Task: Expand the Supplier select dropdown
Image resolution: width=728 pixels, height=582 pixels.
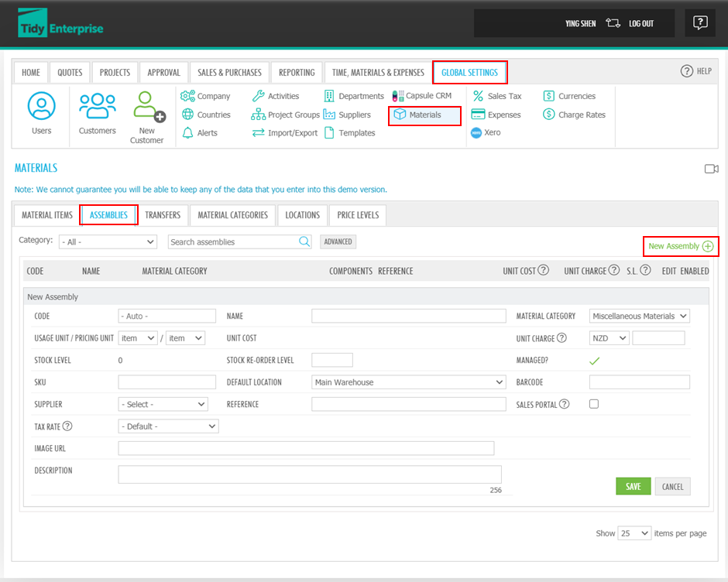Action: 163,404
